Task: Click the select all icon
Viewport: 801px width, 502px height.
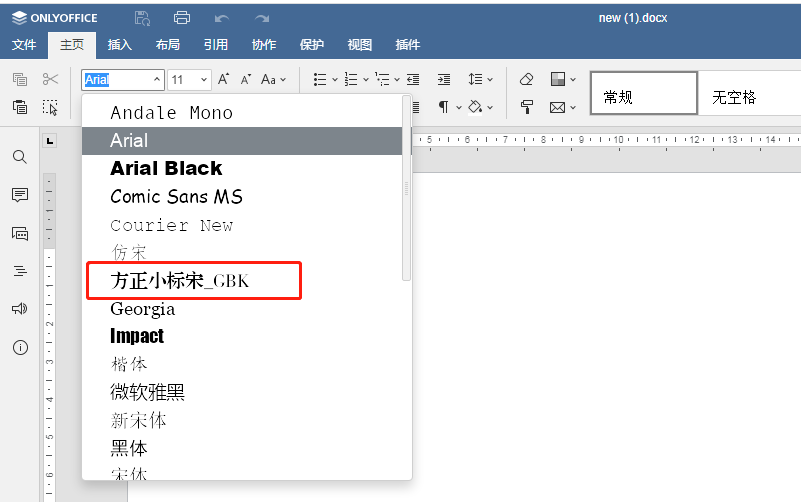Action: (x=50, y=107)
